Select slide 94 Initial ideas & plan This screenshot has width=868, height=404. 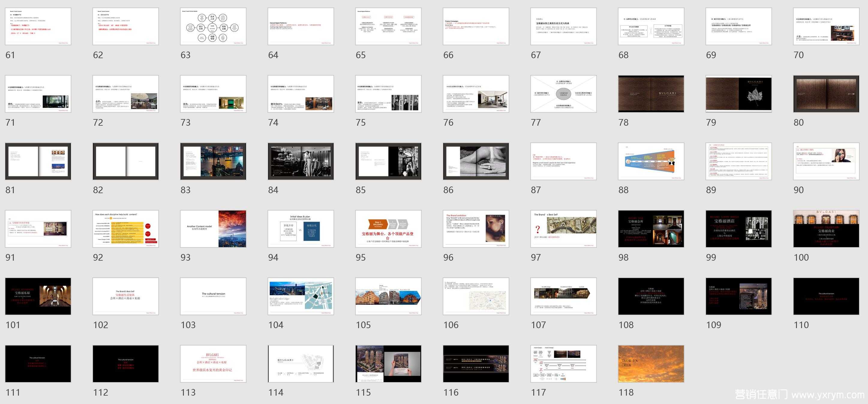point(301,229)
